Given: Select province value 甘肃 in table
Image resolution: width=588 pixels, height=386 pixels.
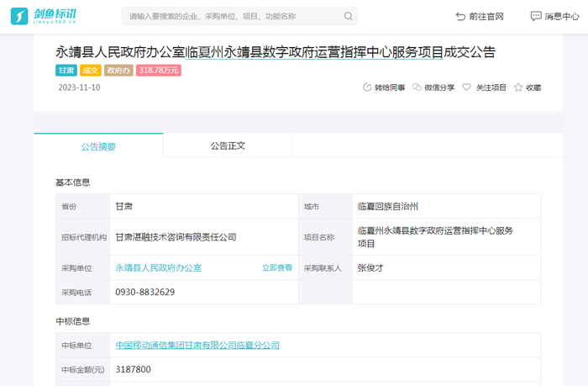Looking at the screenshot, I should coord(123,206).
